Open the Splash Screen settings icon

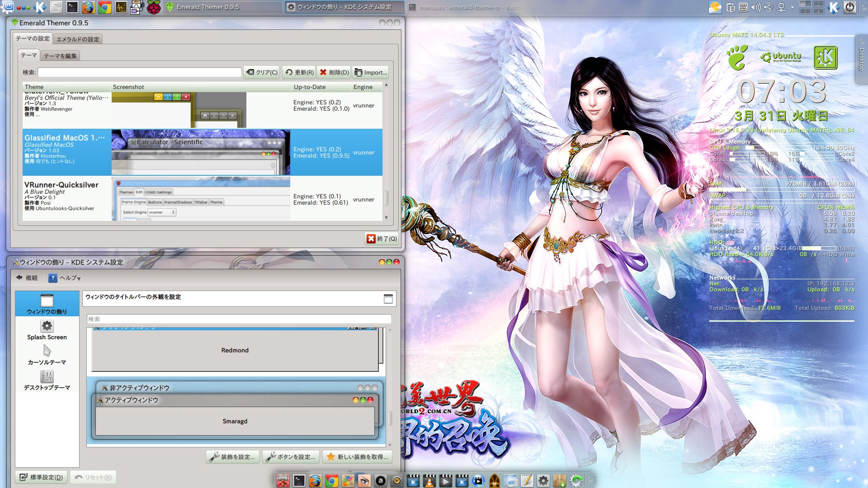tap(47, 326)
